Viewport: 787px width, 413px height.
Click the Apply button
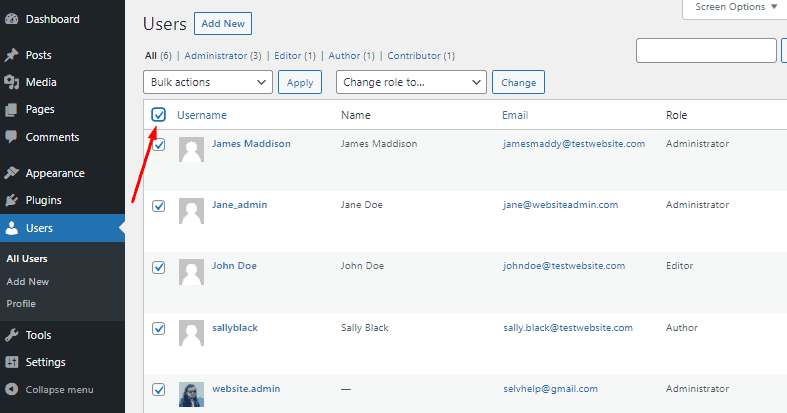pos(300,82)
